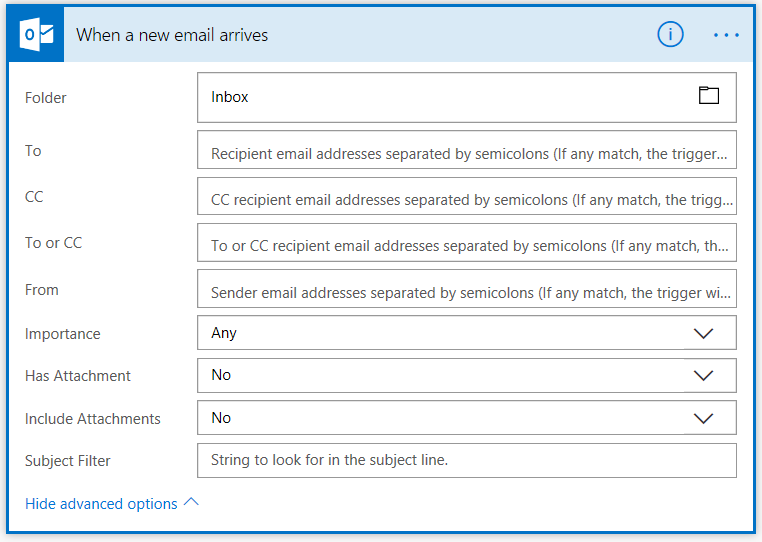Image resolution: width=762 pixels, height=542 pixels.
Task: Click the 'Subject Filter' field label
Action: 68,461
